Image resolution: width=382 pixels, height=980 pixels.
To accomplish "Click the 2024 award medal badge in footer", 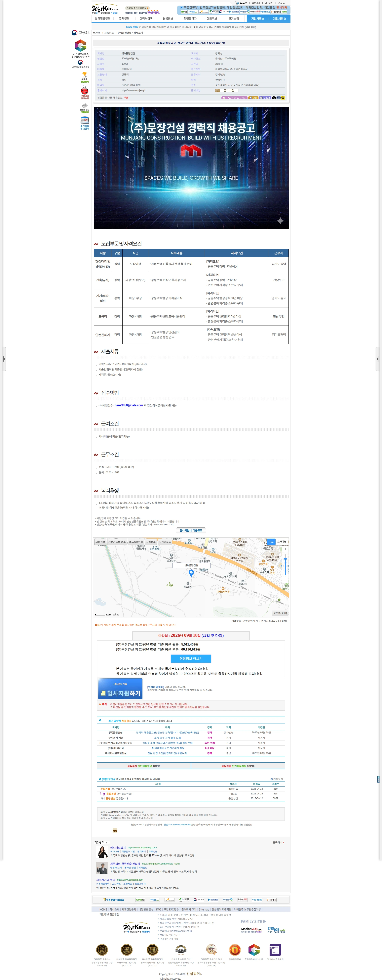I will pos(102,950).
